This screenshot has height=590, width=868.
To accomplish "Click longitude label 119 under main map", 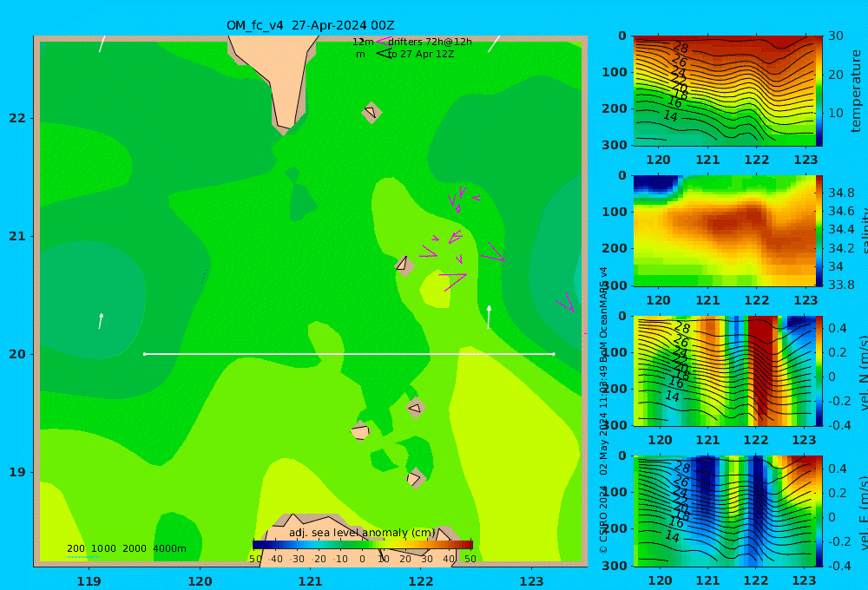I will 89,581.
